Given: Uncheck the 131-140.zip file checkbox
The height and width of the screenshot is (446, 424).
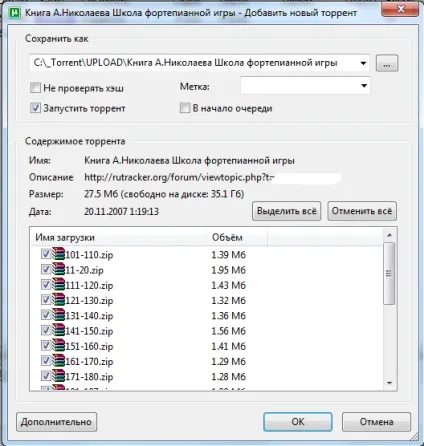Looking at the screenshot, I should point(46,315).
